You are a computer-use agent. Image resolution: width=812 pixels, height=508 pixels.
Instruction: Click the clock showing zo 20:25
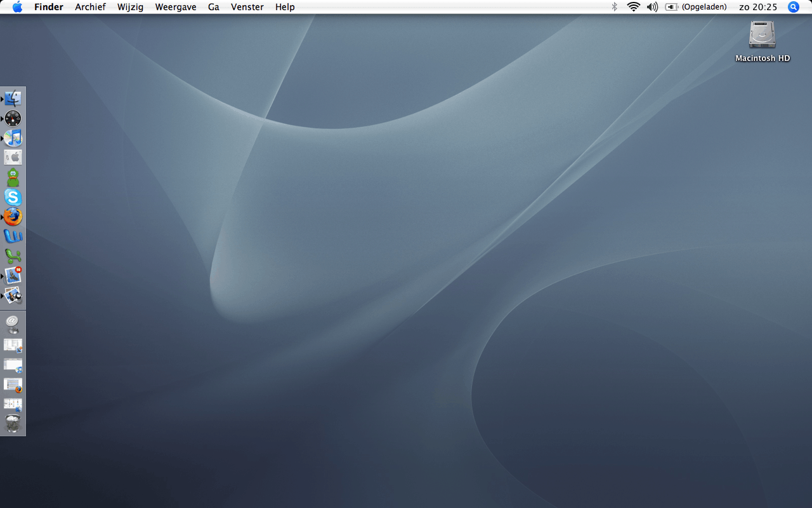pyautogui.click(x=758, y=7)
